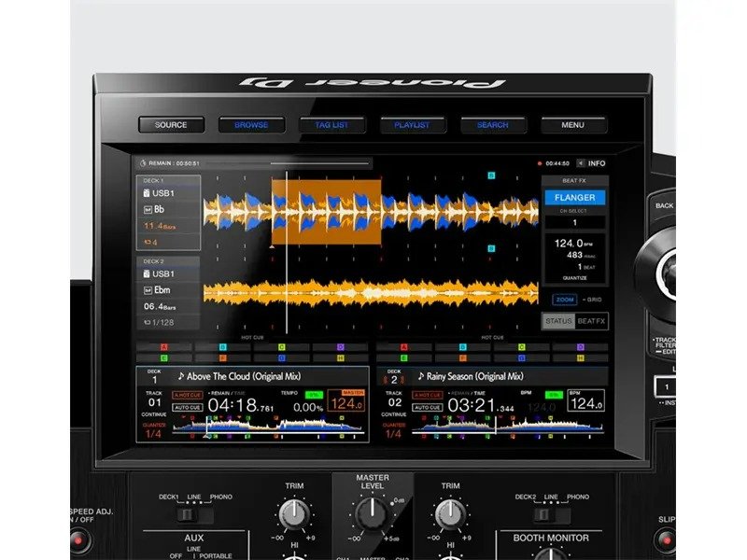Select hot cue pad E on Deck 2

coord(402,357)
